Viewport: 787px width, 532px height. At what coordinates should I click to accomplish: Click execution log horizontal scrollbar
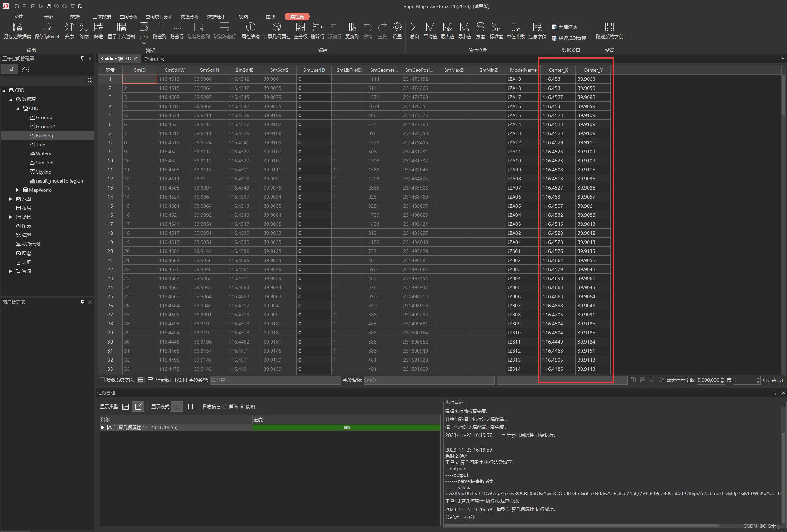581,526
